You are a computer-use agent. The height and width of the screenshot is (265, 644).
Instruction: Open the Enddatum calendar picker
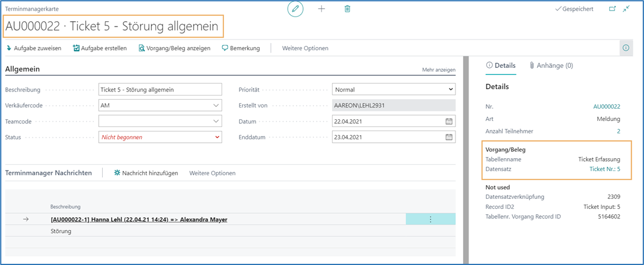coord(448,137)
